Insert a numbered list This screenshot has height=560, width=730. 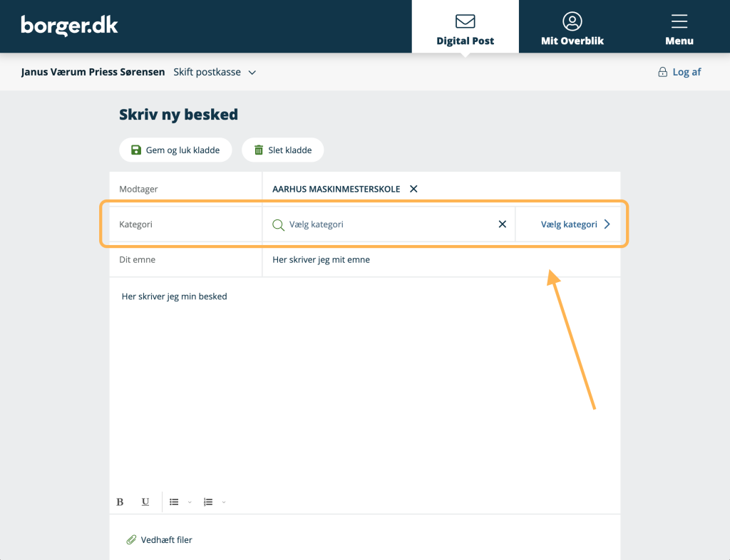pos(208,502)
